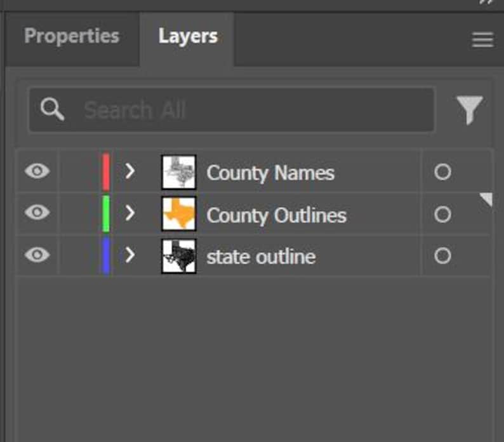Switch to the Properties tab
The image size is (504, 442).
pos(72,36)
